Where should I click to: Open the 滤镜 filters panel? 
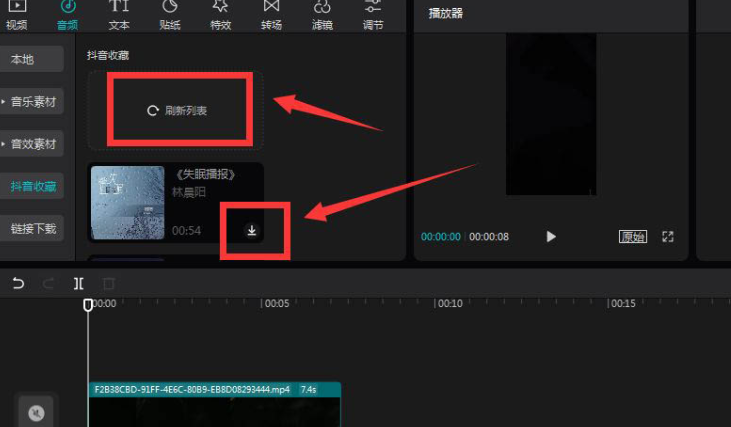(322, 14)
